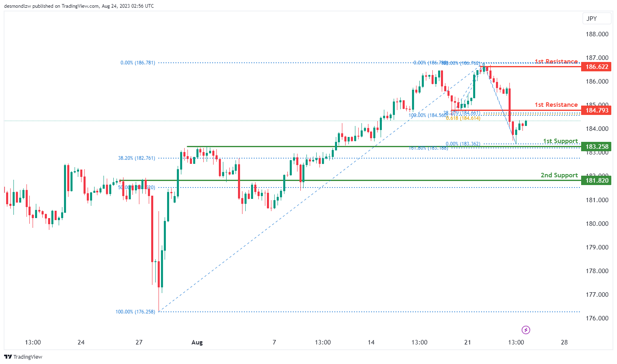Select the 100.00% (176.258) Fibonacci label
This screenshot has height=364, width=617.
[135, 312]
